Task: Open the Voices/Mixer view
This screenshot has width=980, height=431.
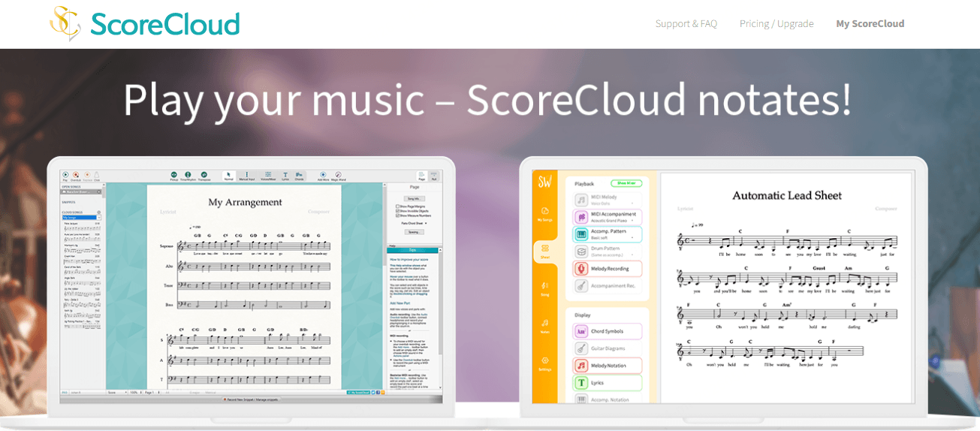Action: click(x=268, y=176)
